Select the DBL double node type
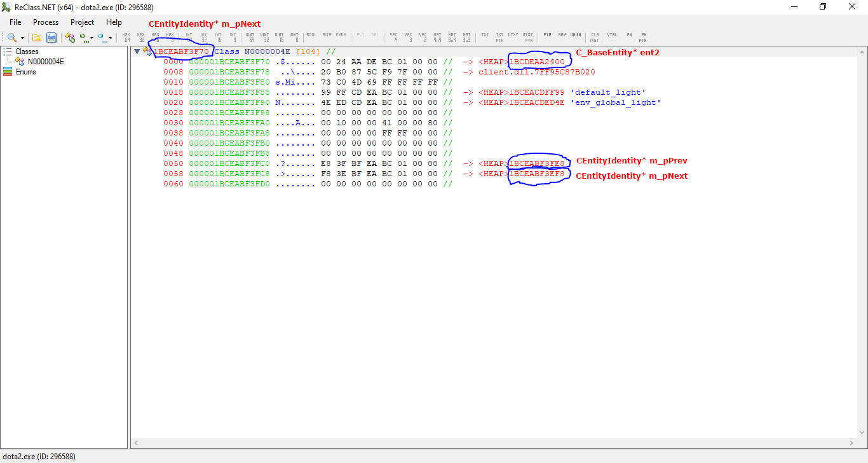Screen dimensions: 868x463 (x=375, y=35)
